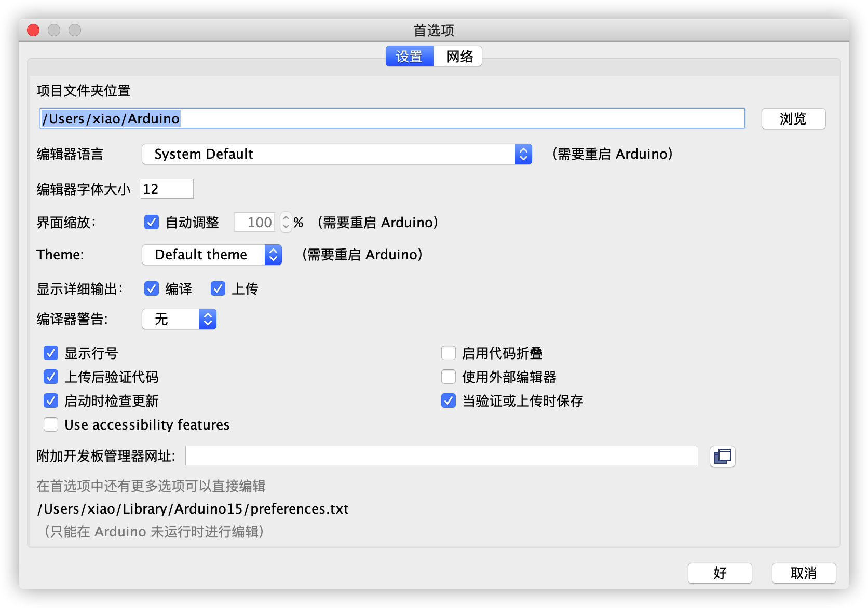868x608 pixels.
Task: Open the 编辑器语言 System Default dropdown
Action: (x=337, y=154)
